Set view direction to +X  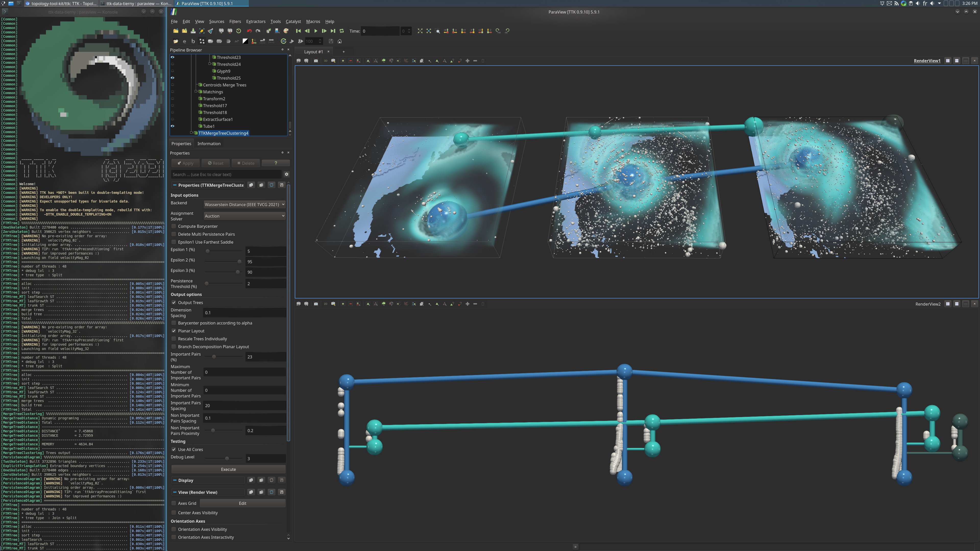[x=446, y=31]
